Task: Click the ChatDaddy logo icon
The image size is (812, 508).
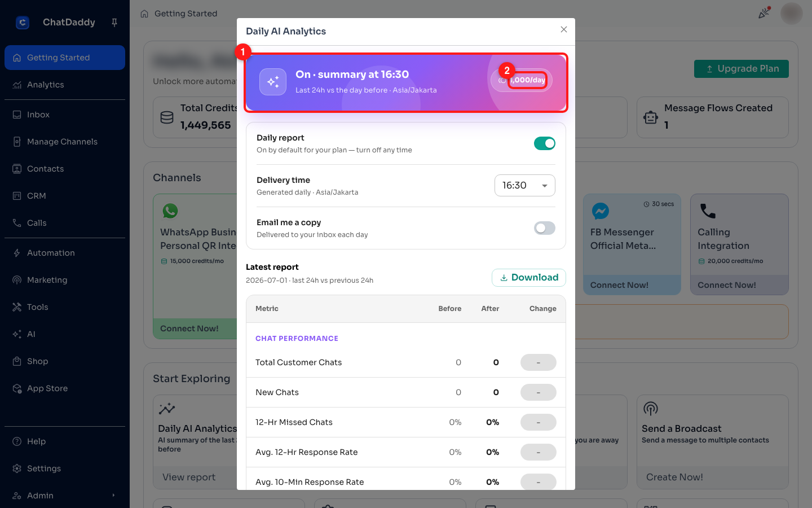Action: pos(23,23)
